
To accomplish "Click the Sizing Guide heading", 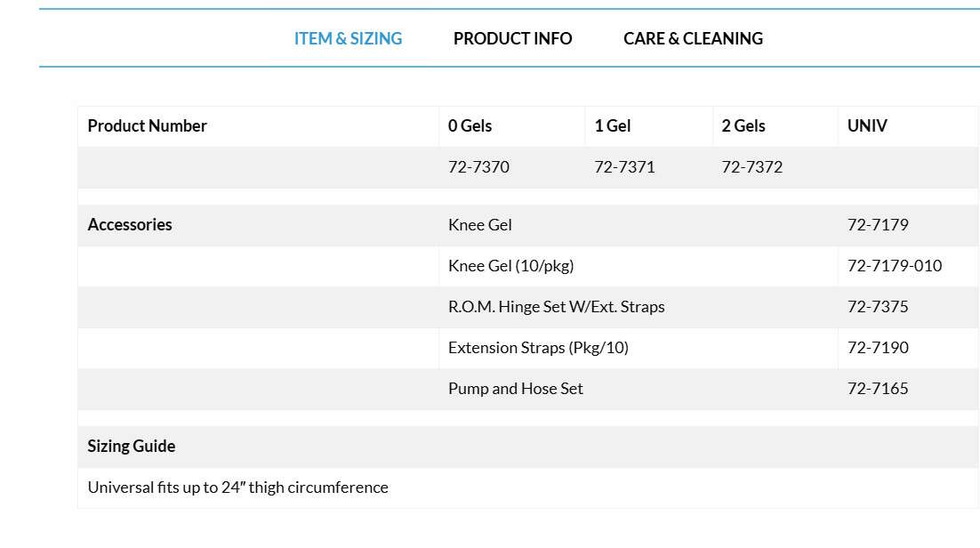I will pyautogui.click(x=132, y=447).
